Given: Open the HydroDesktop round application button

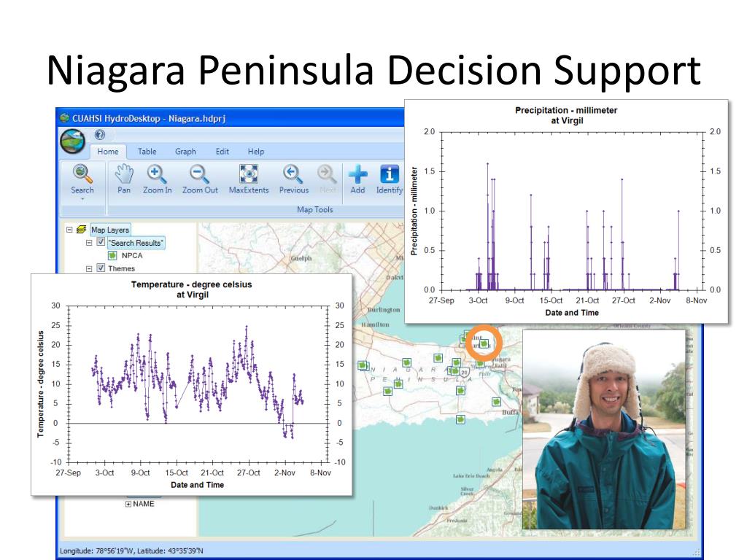Looking at the screenshot, I should [73, 142].
